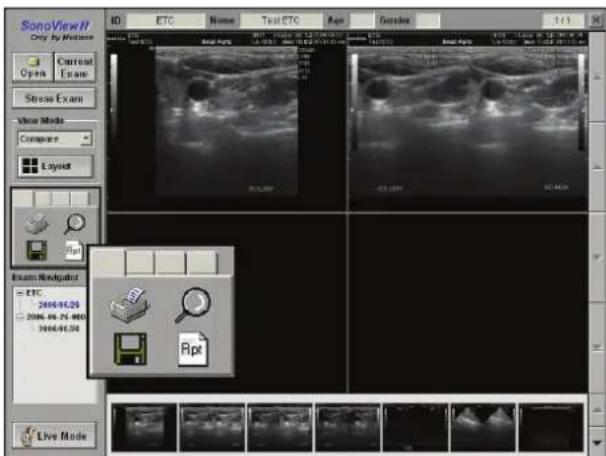Select the small magnifier zoom tool in left panel
The width and height of the screenshot is (606, 456).
pyautogui.click(x=74, y=223)
